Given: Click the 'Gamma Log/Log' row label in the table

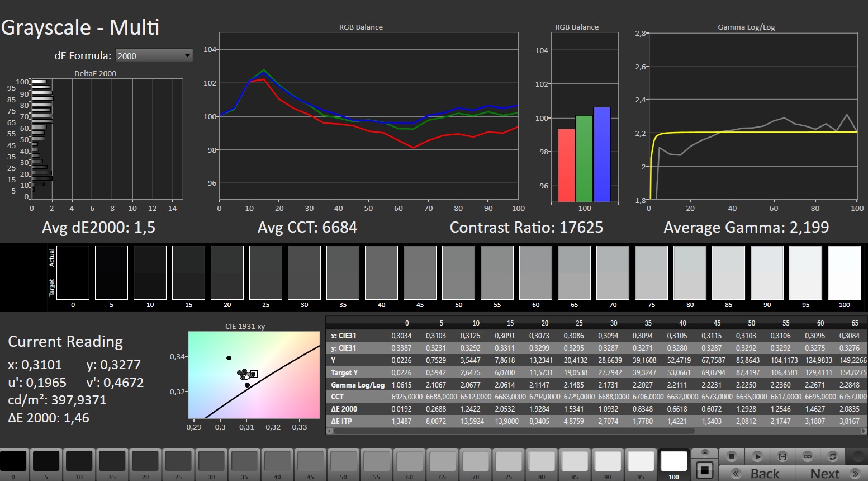Looking at the screenshot, I should [358, 385].
